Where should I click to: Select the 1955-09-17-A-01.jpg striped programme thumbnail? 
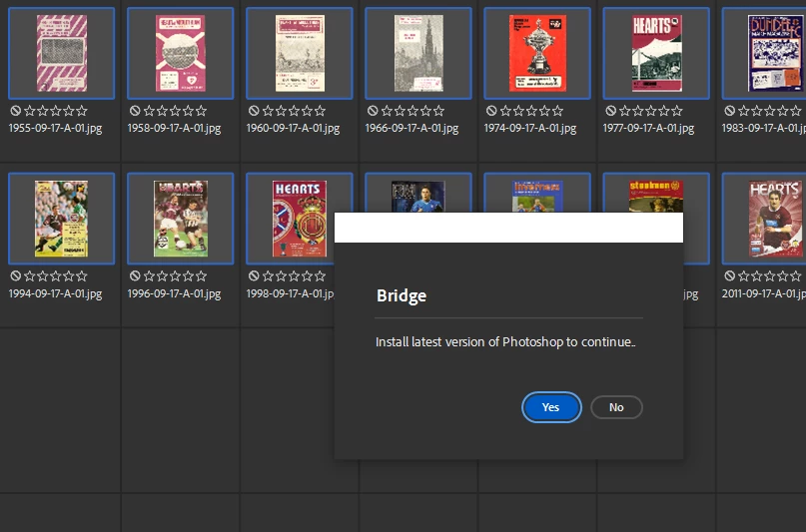coord(62,53)
